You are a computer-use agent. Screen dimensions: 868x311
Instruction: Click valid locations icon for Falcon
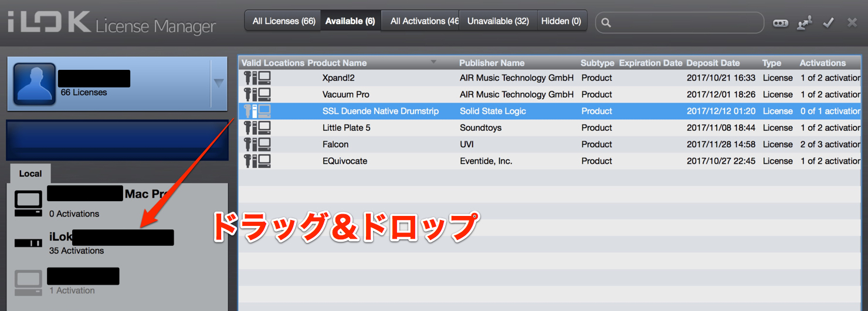click(257, 144)
